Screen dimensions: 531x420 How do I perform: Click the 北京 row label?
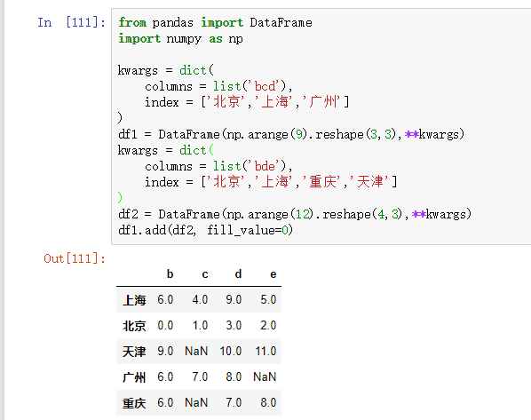coord(134,326)
